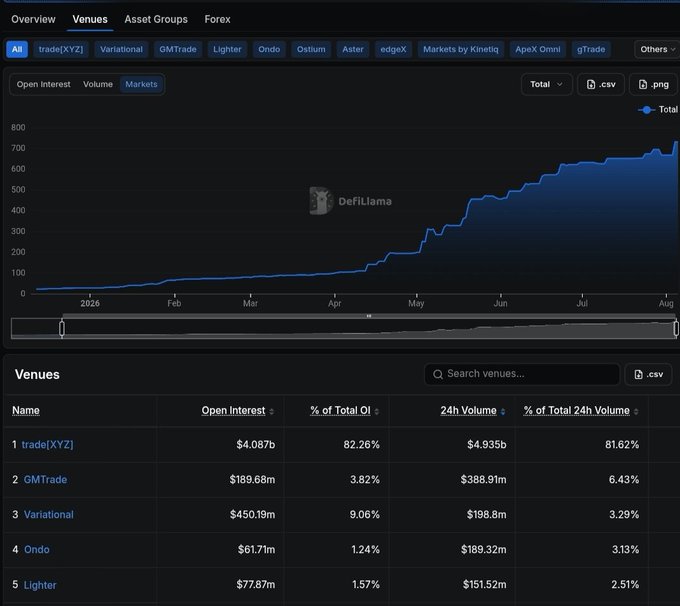Image resolution: width=680 pixels, height=606 pixels.
Task: Filter chart by trade[XYZ] chip
Action: pyautogui.click(x=61, y=49)
